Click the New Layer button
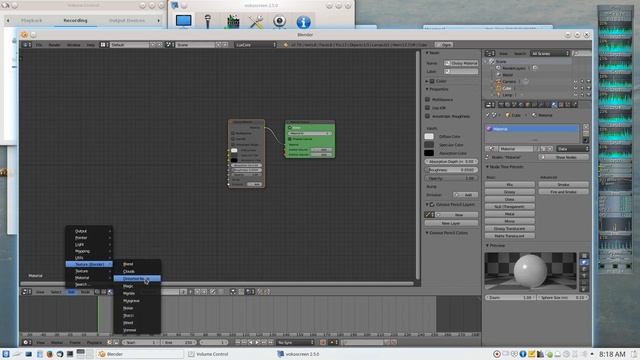 [451, 223]
